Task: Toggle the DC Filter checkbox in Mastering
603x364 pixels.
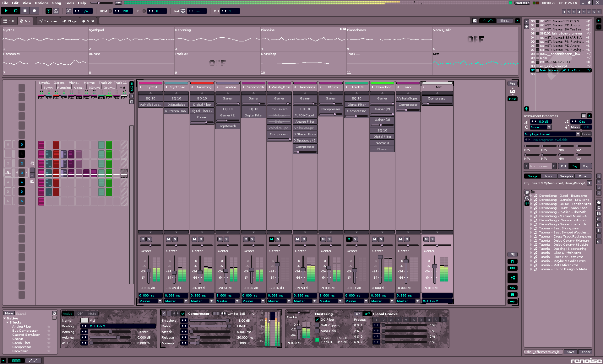Action: [x=317, y=319]
